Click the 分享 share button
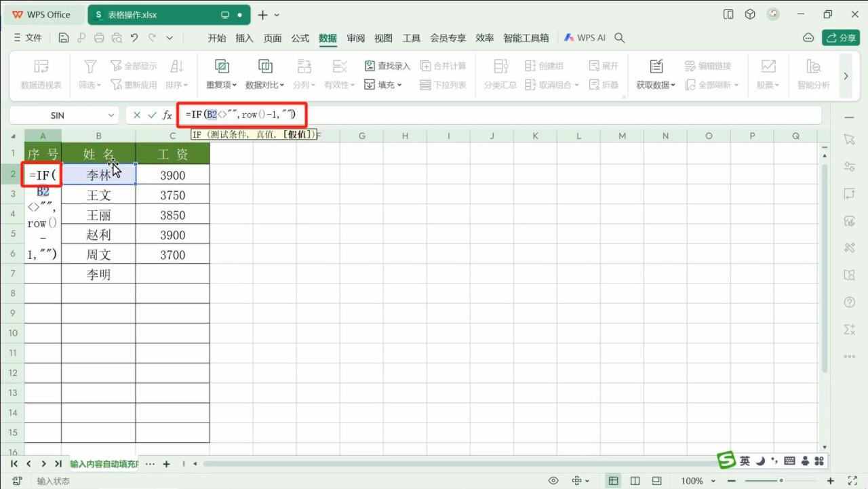This screenshot has width=868, height=489. (x=841, y=38)
